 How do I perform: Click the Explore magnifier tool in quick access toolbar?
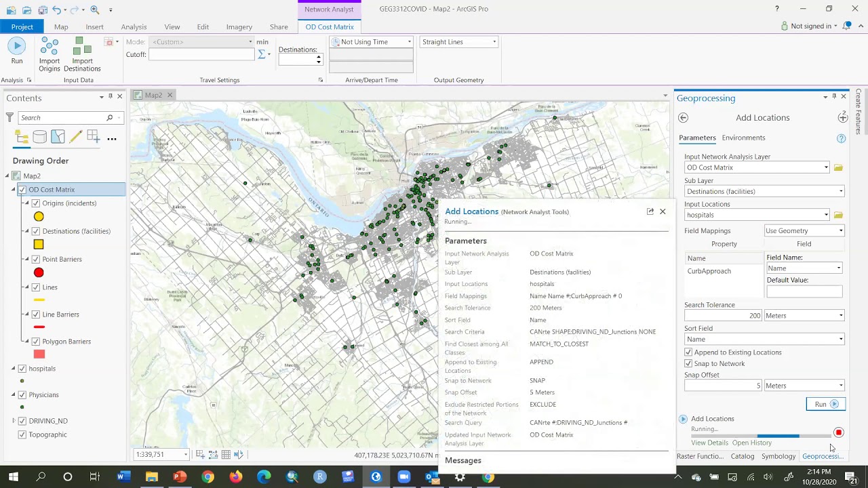pyautogui.click(x=95, y=9)
